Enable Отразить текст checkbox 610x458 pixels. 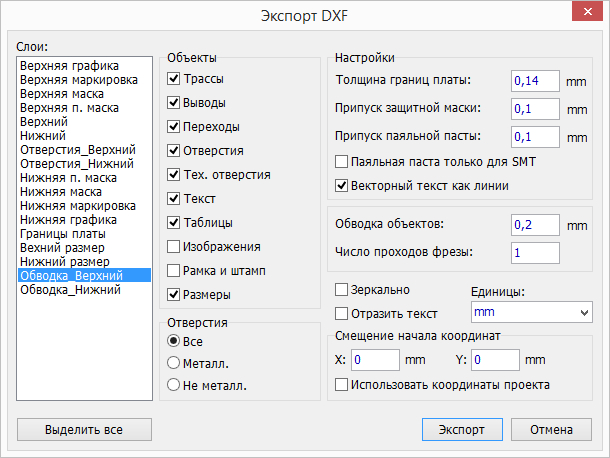click(342, 313)
